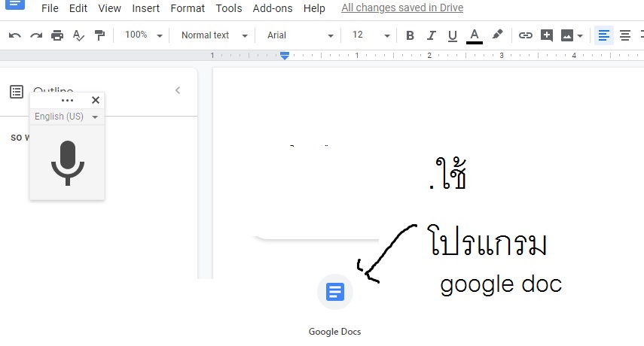This screenshot has width=644, height=346.
Task: Toggle Italic formatting
Action: [x=431, y=35]
